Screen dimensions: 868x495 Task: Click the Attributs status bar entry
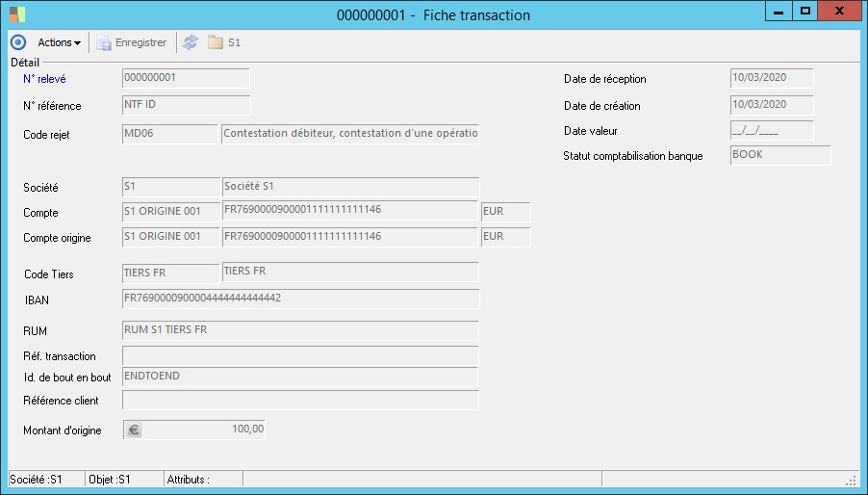[x=203, y=480]
